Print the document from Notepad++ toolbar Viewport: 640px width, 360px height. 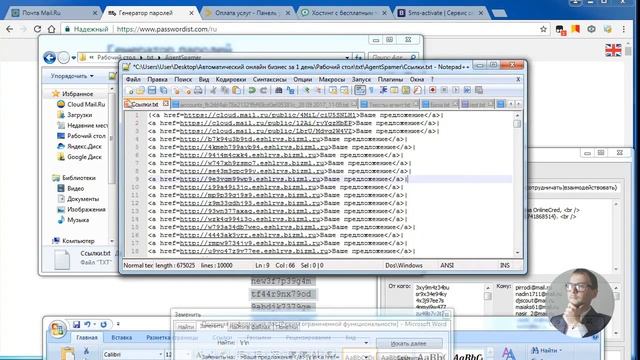(198, 90)
